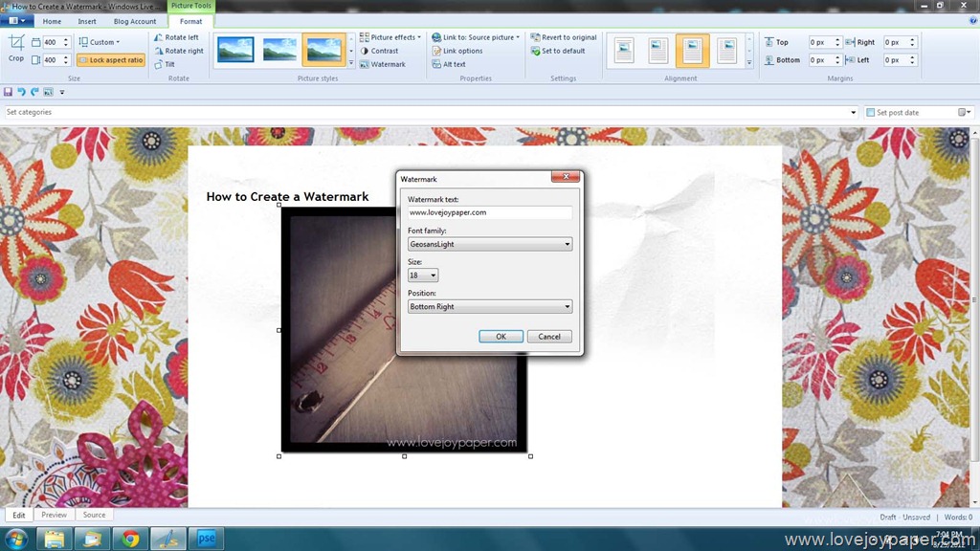Increase picture height stepper

66,57
